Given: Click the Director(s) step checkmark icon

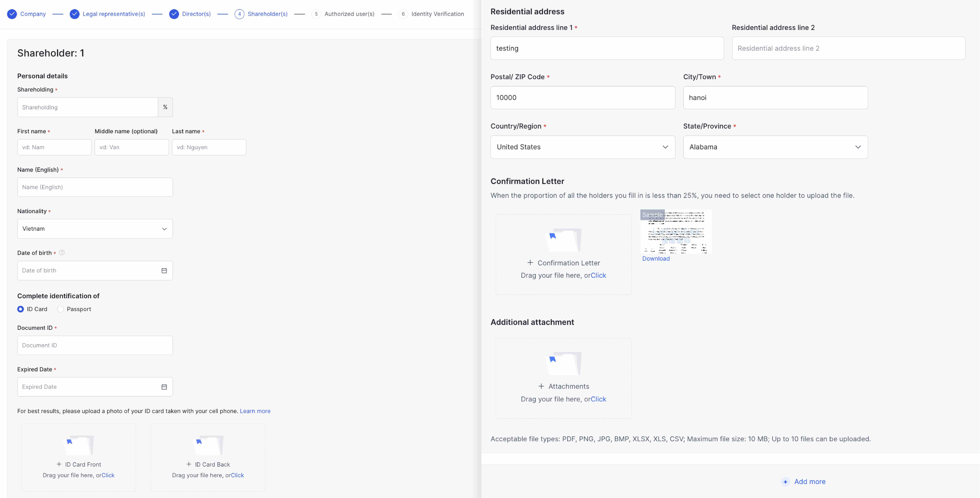Looking at the screenshot, I should point(174,14).
